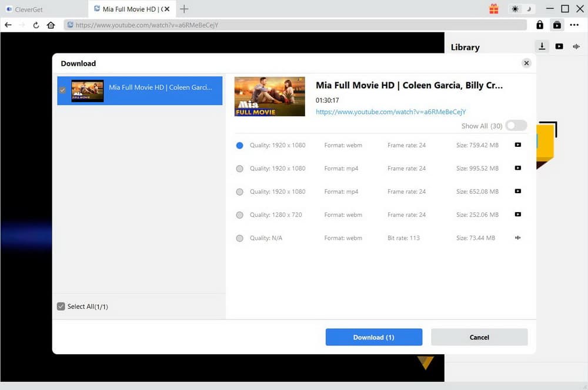Show downloading tasks in Library
The height and width of the screenshot is (390, 588).
[x=542, y=46]
